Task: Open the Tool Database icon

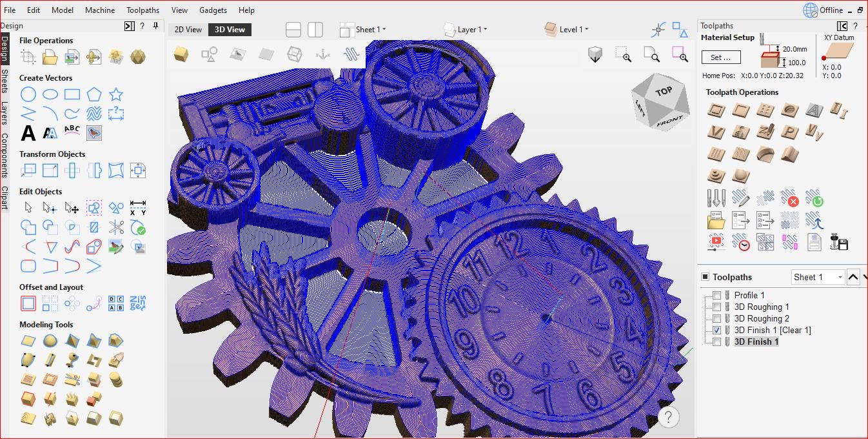Action: [x=716, y=198]
